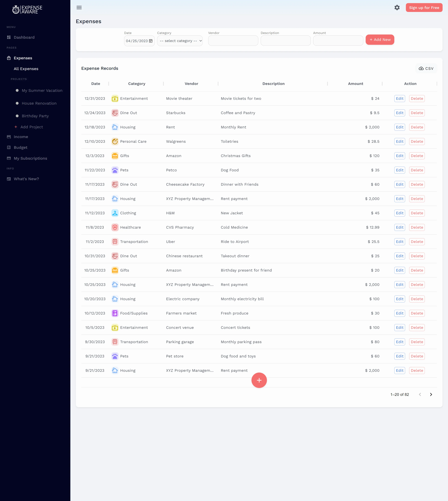Open settings via the gear icon
The image size is (448, 501).
[x=397, y=8]
